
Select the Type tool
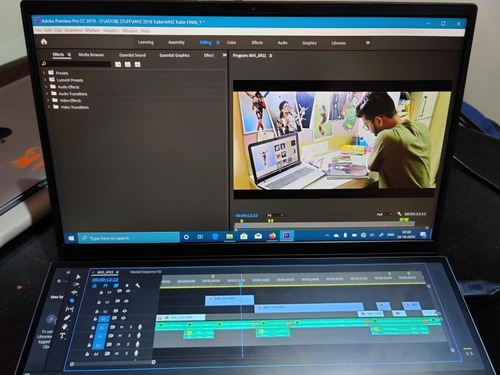click(x=62, y=336)
